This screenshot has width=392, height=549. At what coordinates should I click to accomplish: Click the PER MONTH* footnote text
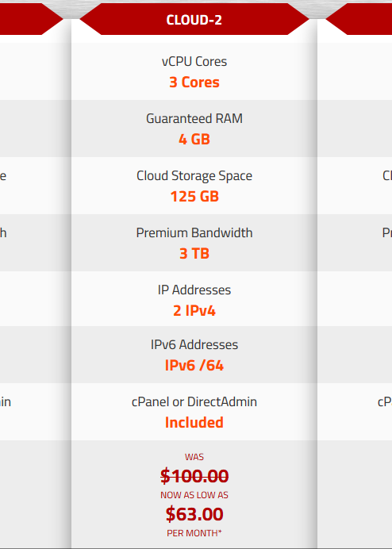[x=194, y=533]
